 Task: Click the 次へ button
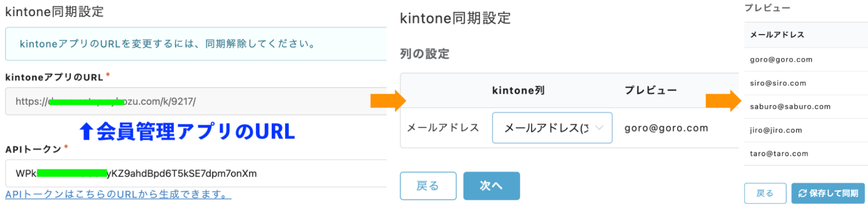[x=492, y=186]
